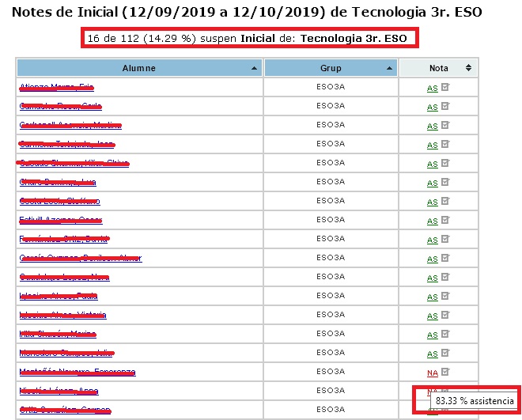This screenshot has height=420, width=522.
Task: Open the student name link in the third row
Action: click(70, 126)
